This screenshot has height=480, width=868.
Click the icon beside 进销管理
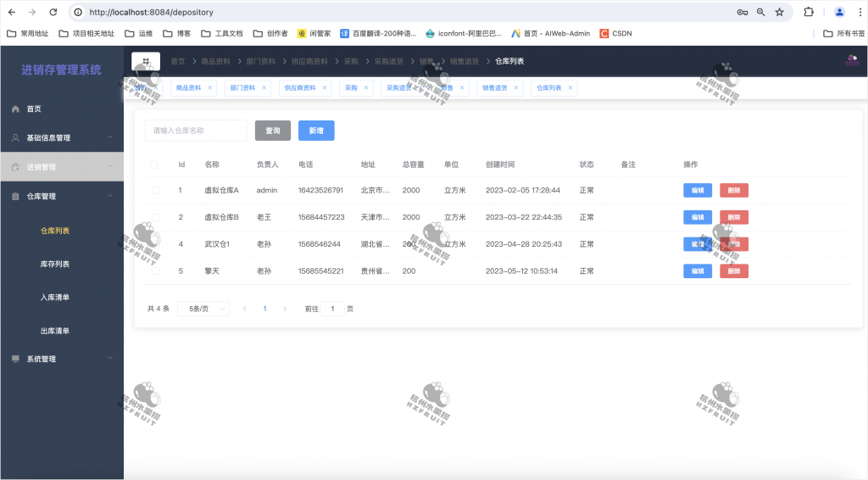click(15, 167)
